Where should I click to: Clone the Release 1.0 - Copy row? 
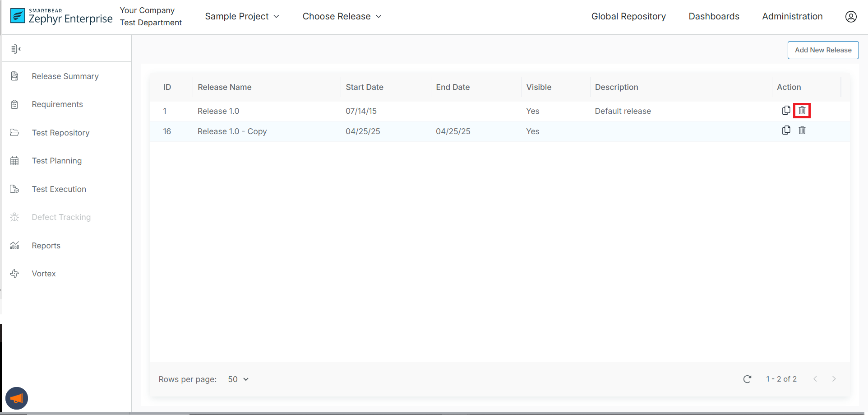coord(786,130)
